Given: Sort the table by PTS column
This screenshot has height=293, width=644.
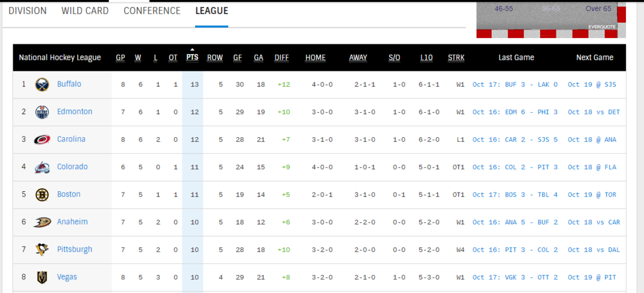Looking at the screenshot, I should pyautogui.click(x=192, y=57).
